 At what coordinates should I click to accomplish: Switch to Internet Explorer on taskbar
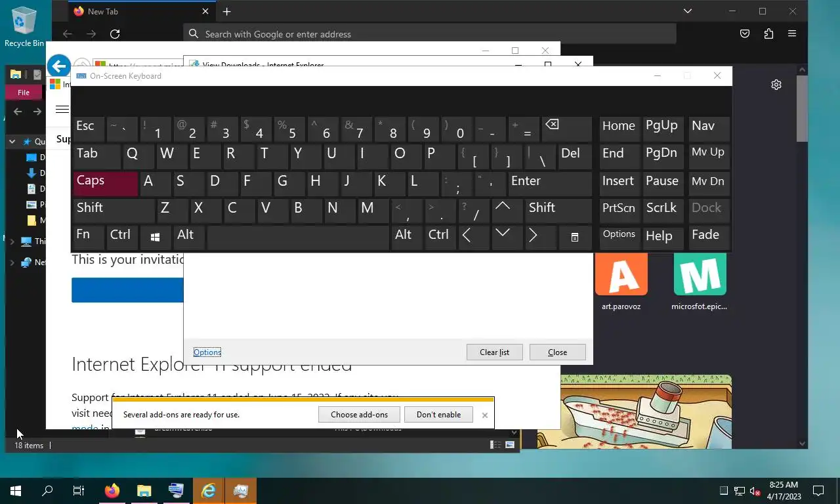point(208,490)
